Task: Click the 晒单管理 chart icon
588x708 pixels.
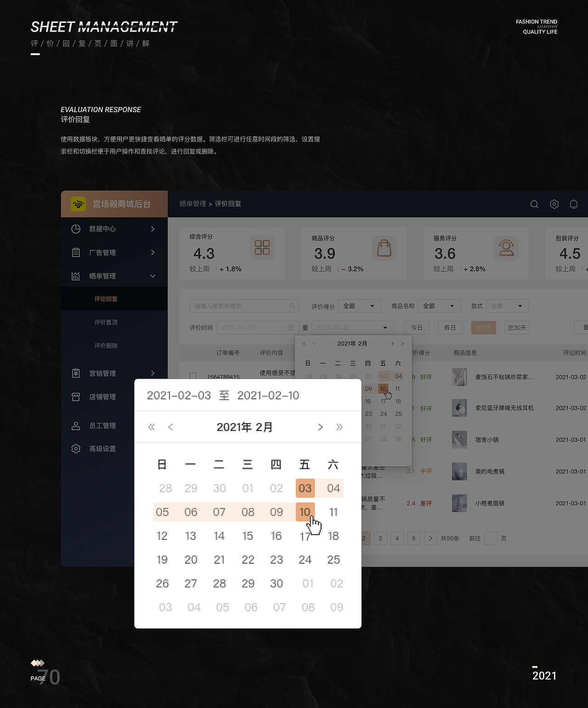Action: (x=76, y=276)
